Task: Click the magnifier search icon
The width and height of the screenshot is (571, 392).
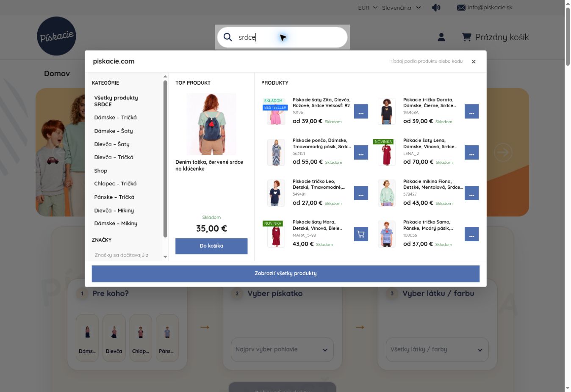Action: [x=228, y=37]
